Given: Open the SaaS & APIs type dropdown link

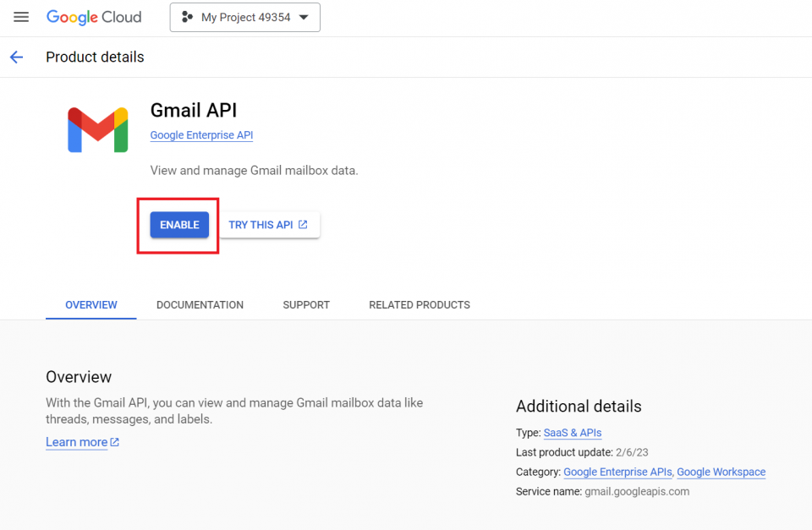Looking at the screenshot, I should 573,433.
